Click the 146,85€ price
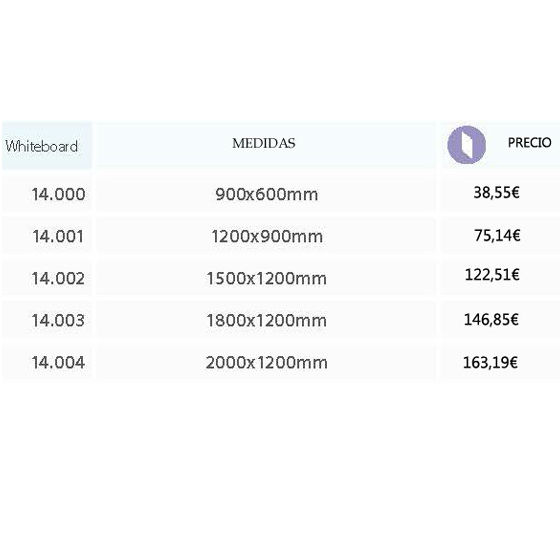Viewport: 560px width, 560px height. pyautogui.click(x=491, y=320)
